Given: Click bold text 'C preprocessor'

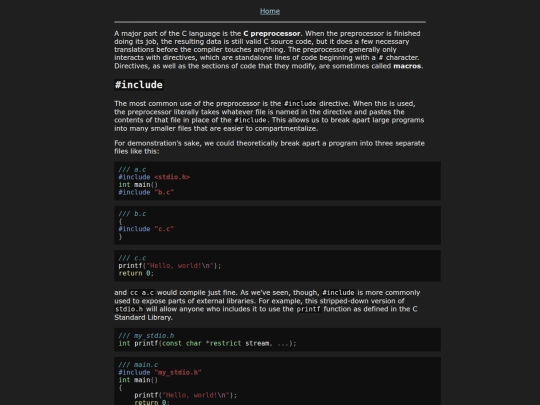Looking at the screenshot, I should click(272, 33).
